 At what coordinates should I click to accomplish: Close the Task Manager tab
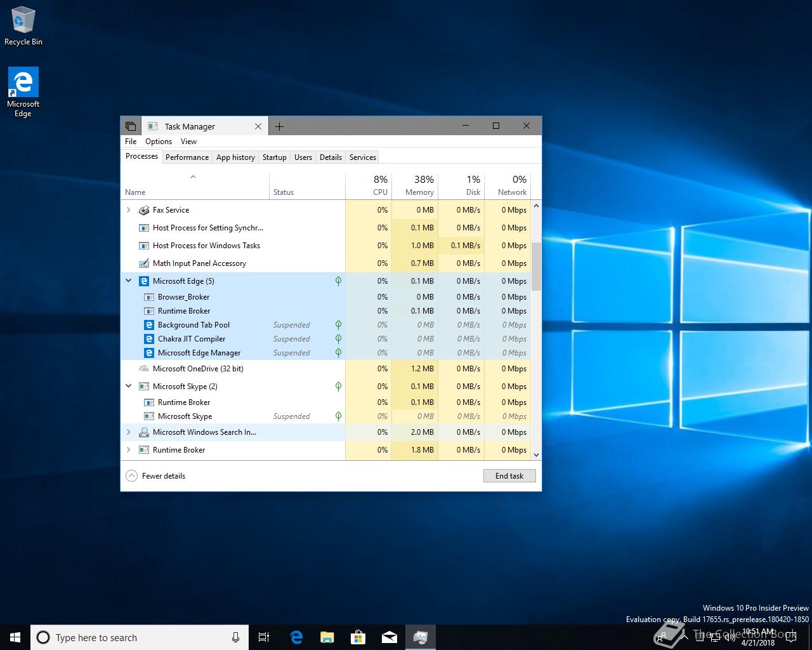[x=258, y=126]
